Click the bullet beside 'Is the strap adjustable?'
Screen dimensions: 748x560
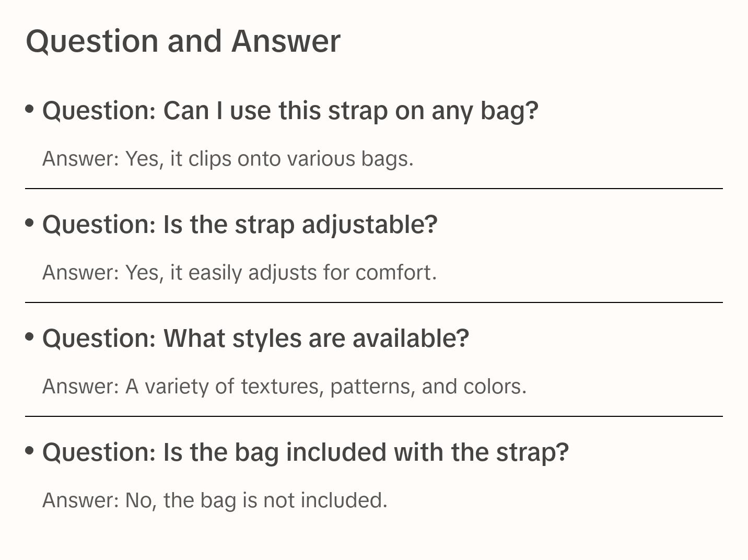(x=30, y=223)
